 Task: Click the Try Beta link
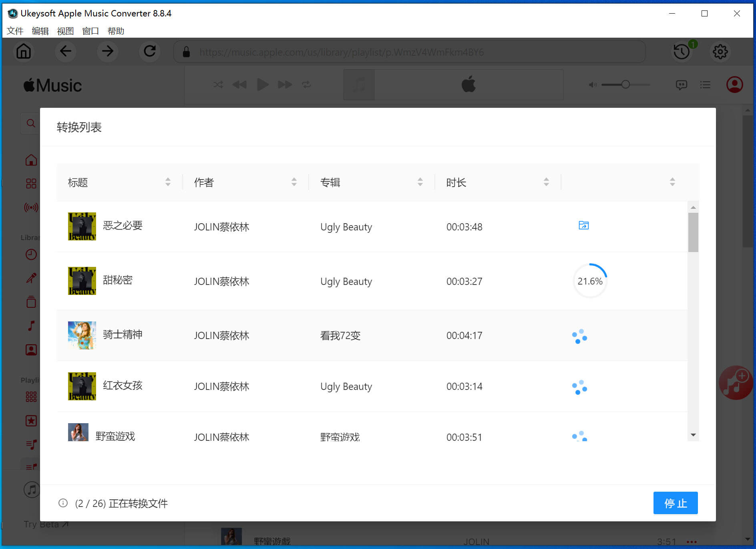click(x=46, y=524)
